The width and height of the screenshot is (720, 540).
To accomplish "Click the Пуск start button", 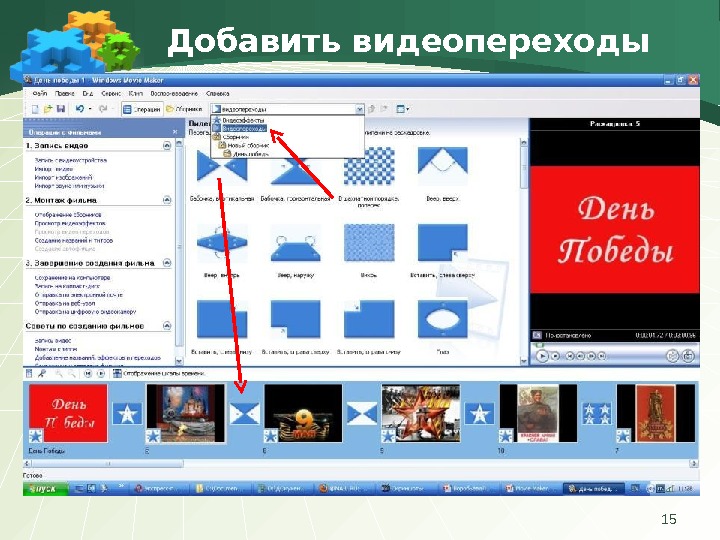I will point(45,489).
